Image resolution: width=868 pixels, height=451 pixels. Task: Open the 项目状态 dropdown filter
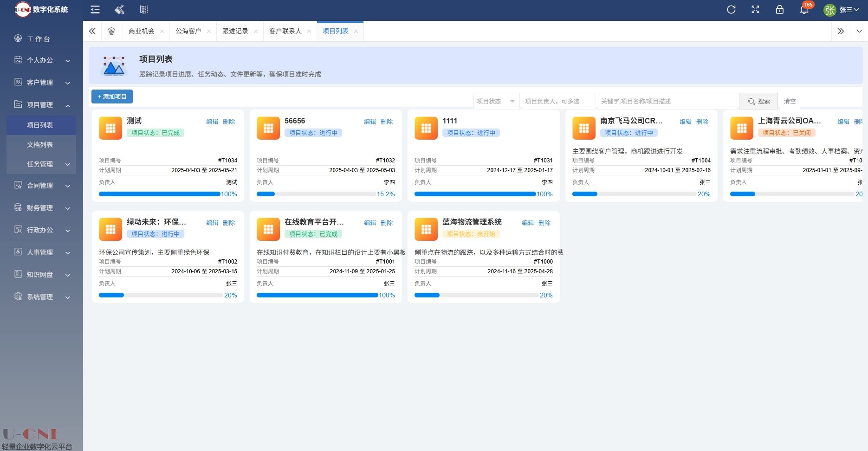point(496,101)
